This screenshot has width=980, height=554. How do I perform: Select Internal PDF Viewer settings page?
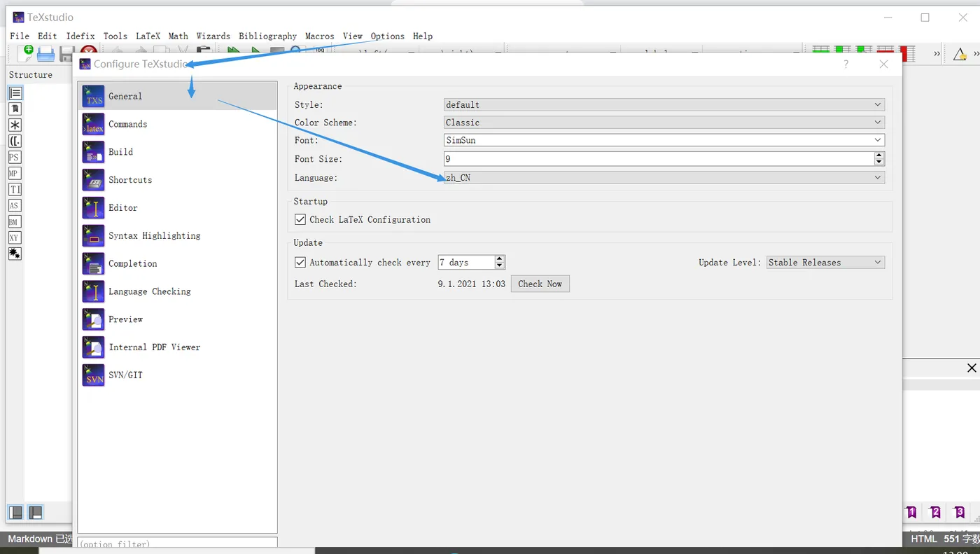click(x=178, y=347)
